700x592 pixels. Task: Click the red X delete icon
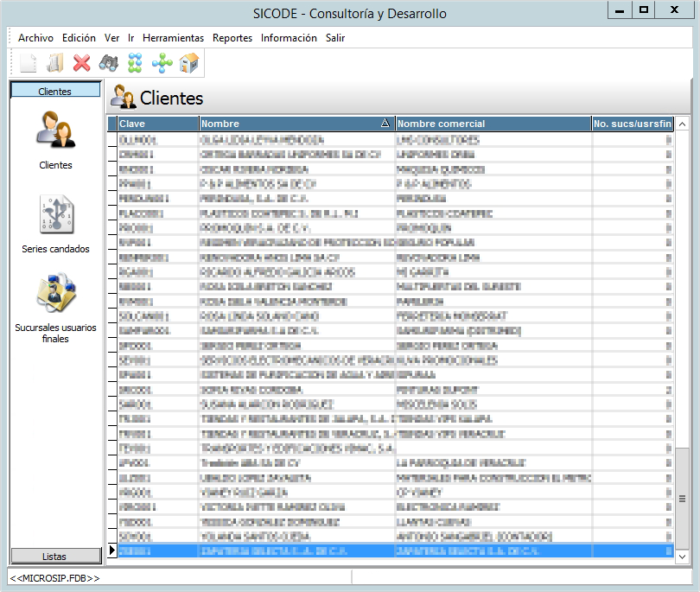point(82,62)
